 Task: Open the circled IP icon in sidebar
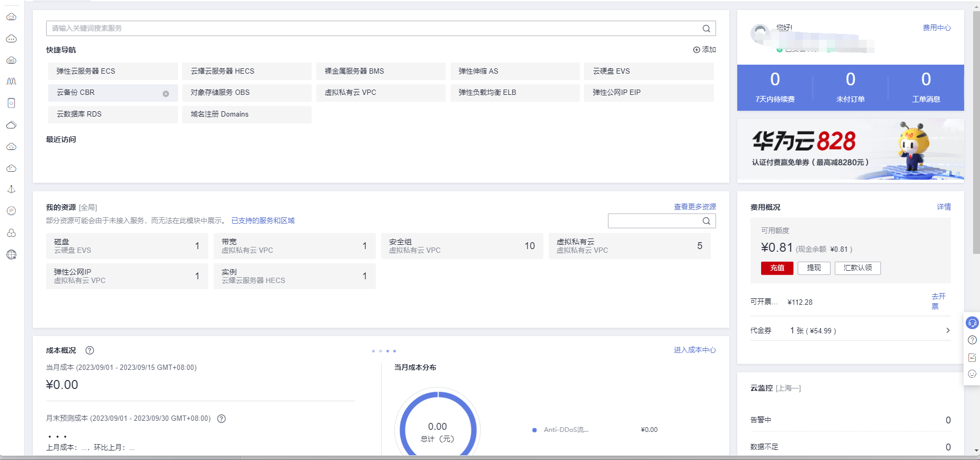tap(11, 211)
